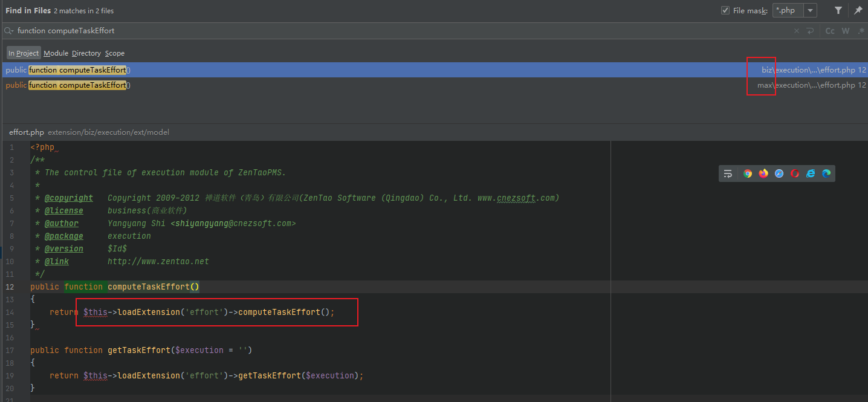The height and width of the screenshot is (402, 868).
Task: Toggle regex (.*) search option
Action: pyautogui.click(x=861, y=31)
